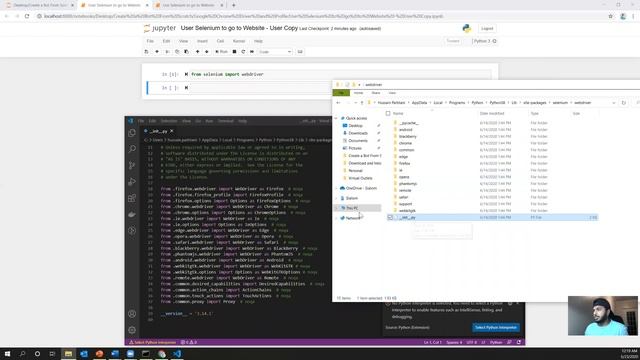Image resolution: width=640 pixels, height=360 pixels.
Task: Insert cell below with Jupyter plus icon
Action: click(x=157, y=52)
